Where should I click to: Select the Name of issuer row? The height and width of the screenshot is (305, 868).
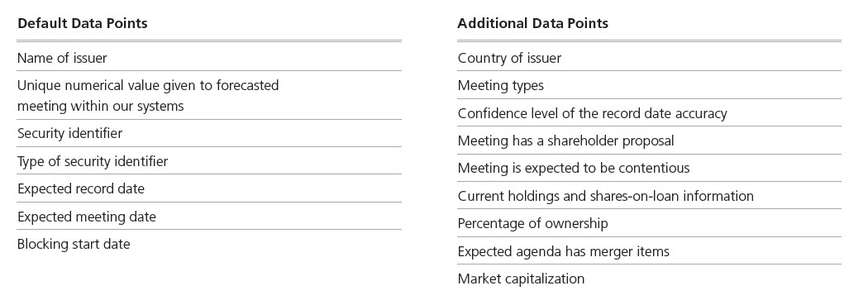(x=209, y=58)
